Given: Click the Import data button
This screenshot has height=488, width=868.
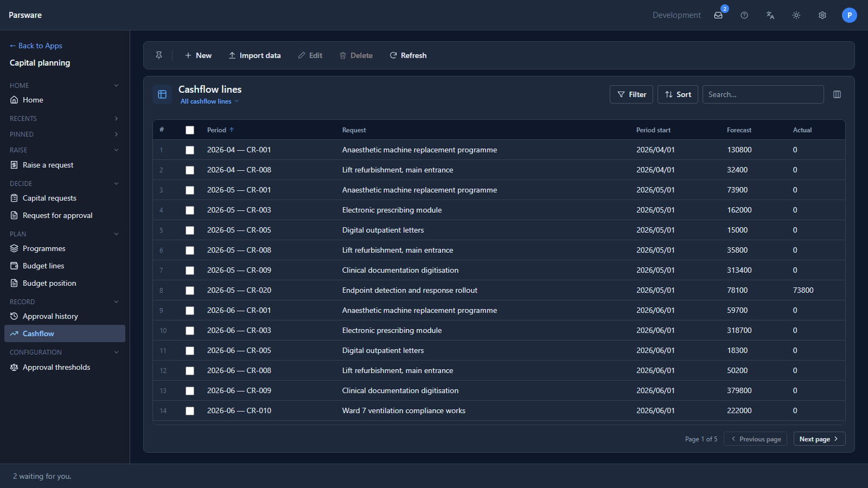Looking at the screenshot, I should point(254,55).
